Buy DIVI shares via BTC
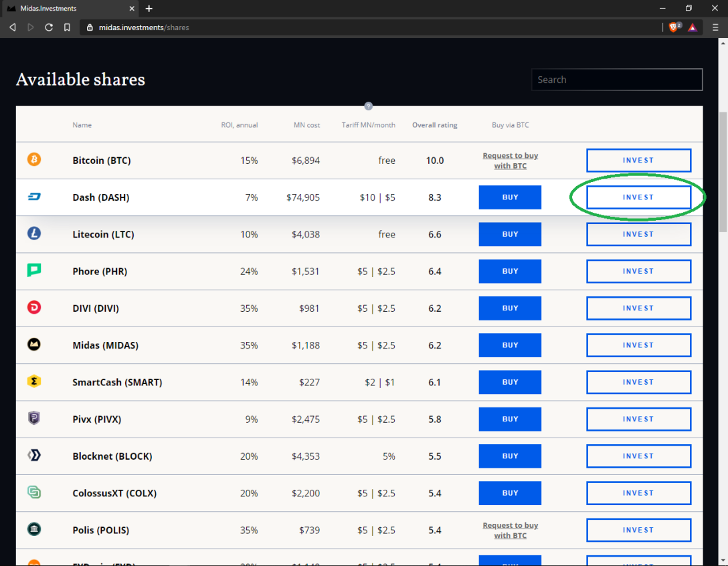The height and width of the screenshot is (566, 728). click(510, 308)
